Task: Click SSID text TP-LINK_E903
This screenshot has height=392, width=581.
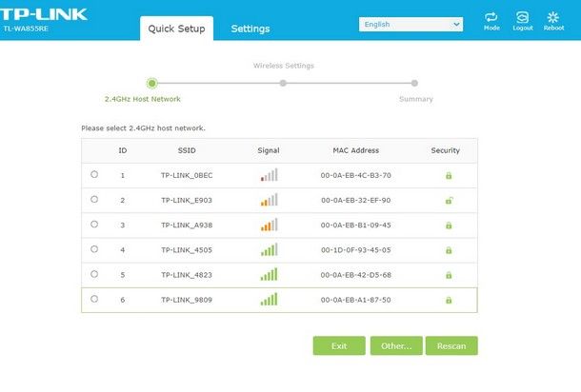Action: 187,200
